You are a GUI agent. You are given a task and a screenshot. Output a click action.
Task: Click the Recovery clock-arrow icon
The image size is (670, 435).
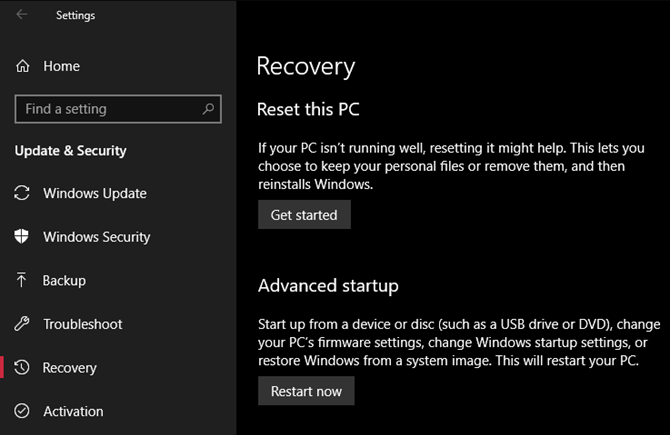click(22, 368)
